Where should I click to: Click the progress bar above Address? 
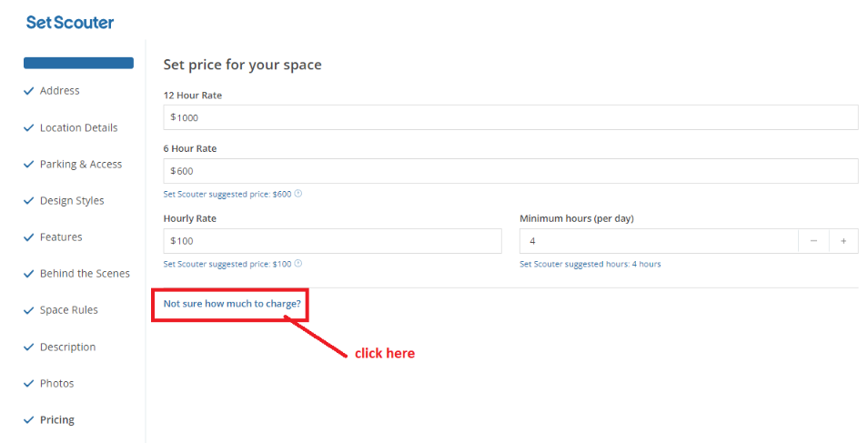(x=78, y=63)
